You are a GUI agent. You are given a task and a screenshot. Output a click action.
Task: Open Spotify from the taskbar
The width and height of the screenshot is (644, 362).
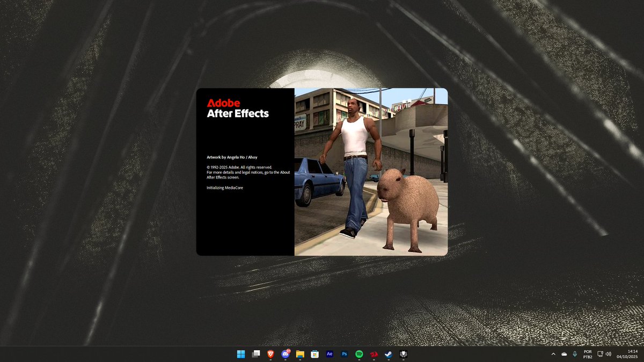coord(359,354)
